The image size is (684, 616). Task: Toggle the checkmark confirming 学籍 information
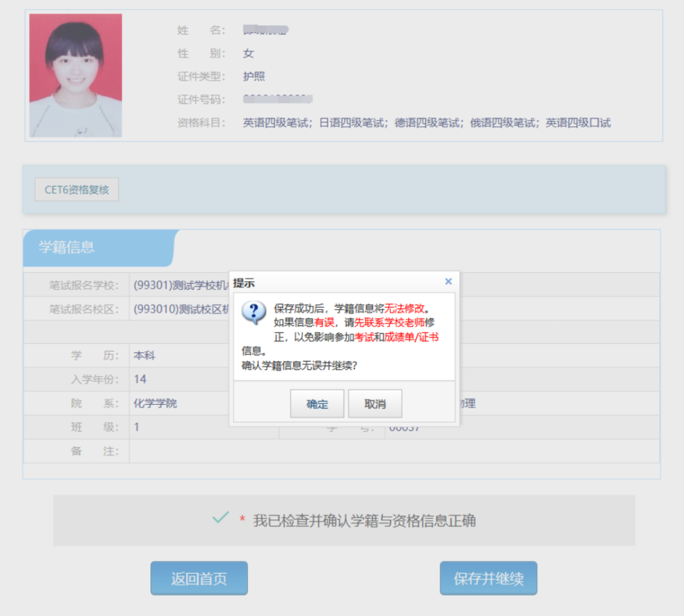click(x=220, y=519)
